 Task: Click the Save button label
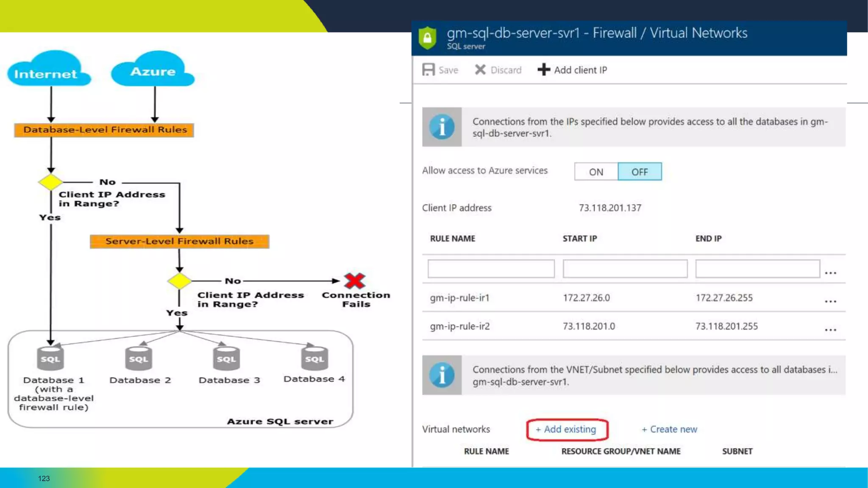click(x=448, y=70)
